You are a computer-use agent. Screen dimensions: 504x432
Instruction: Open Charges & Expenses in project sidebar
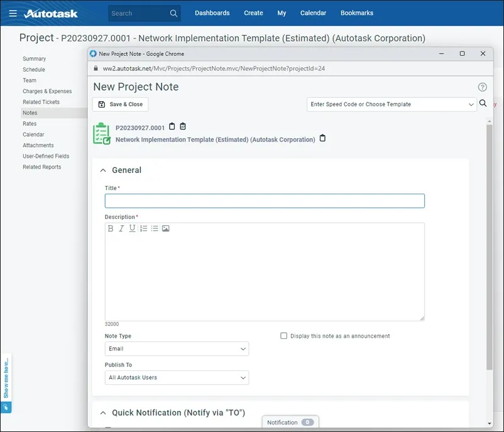[x=47, y=91]
